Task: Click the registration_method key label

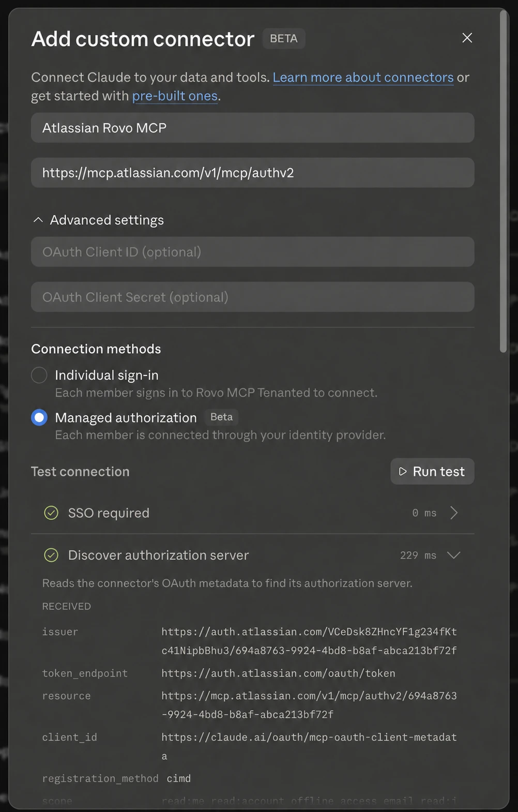Action: [100, 778]
